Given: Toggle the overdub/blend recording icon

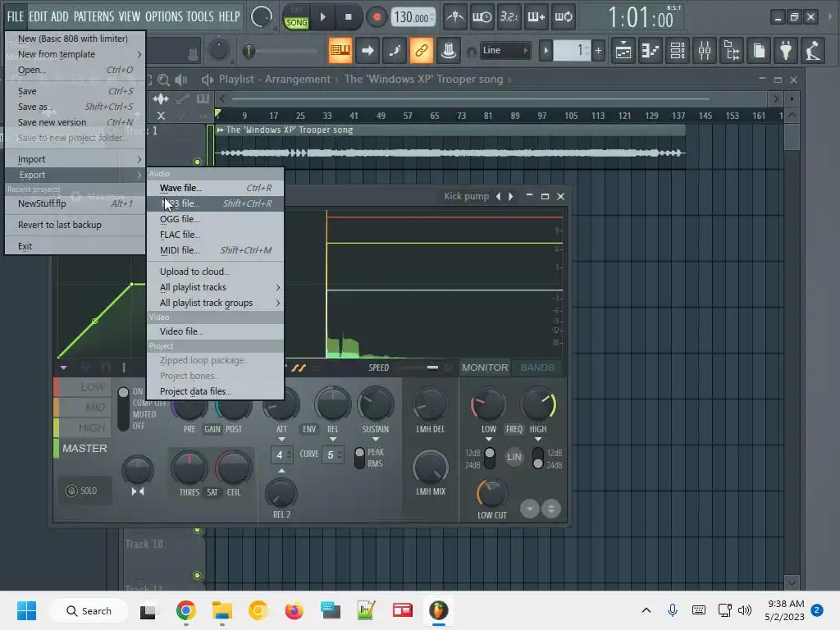Looking at the screenshot, I should point(536,17).
